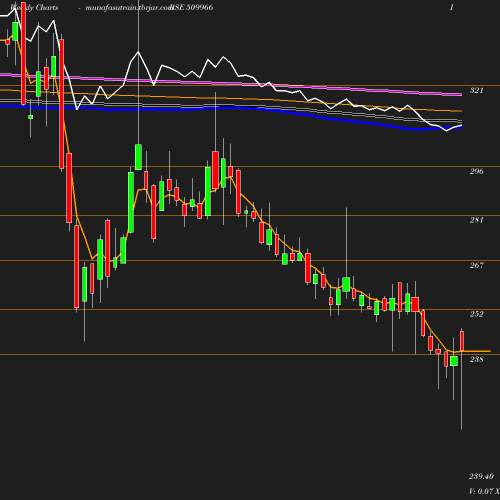This screenshot has height=500, width=500.
Task: Click the BSE 509966 symbol label
Action: (x=191, y=7)
